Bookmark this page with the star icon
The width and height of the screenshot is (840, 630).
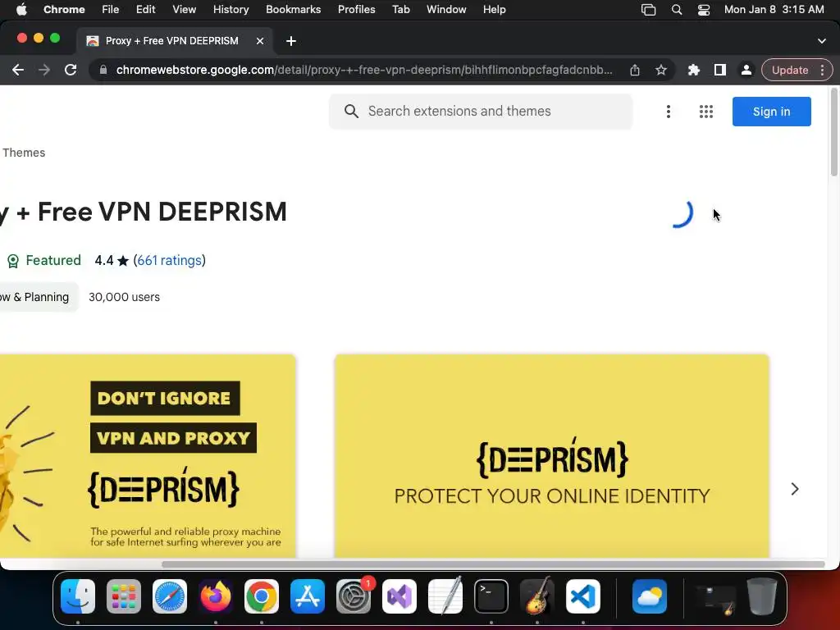point(661,70)
